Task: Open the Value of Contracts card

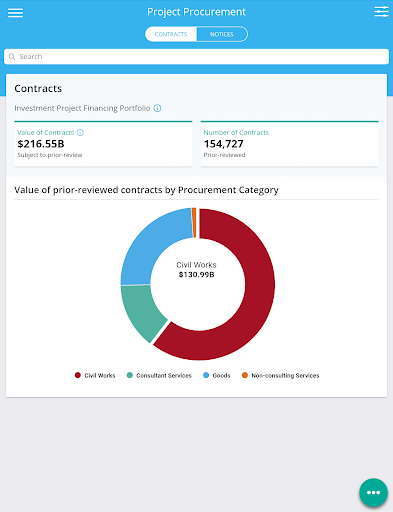Action: coord(103,144)
